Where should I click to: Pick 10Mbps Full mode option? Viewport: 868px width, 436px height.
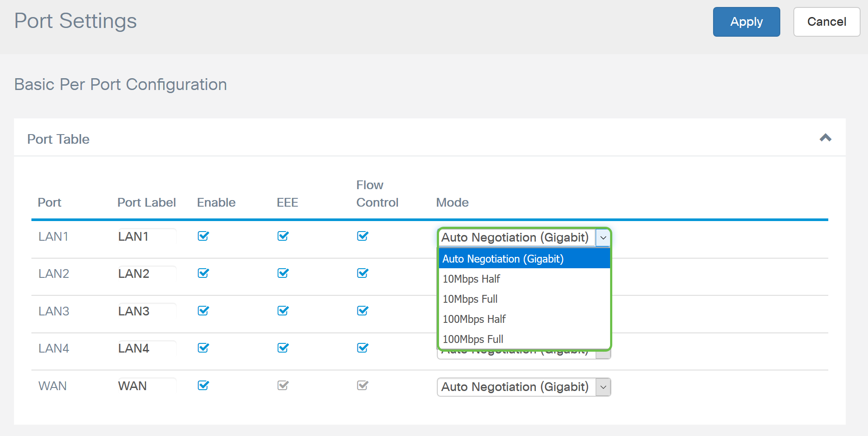pyautogui.click(x=470, y=299)
